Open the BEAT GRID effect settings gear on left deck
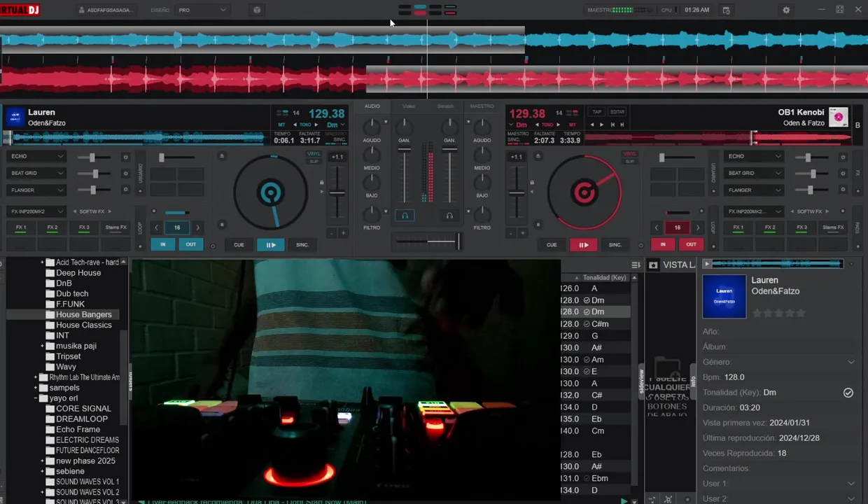The image size is (868, 504). point(126,173)
